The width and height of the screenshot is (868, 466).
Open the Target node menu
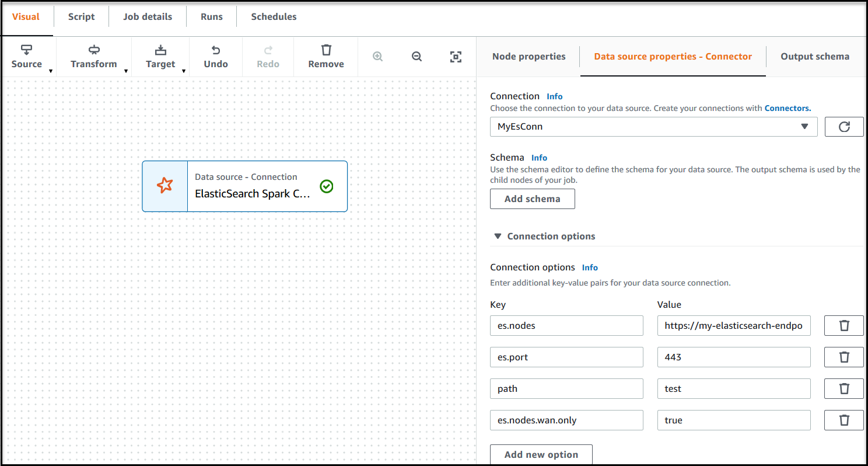160,57
